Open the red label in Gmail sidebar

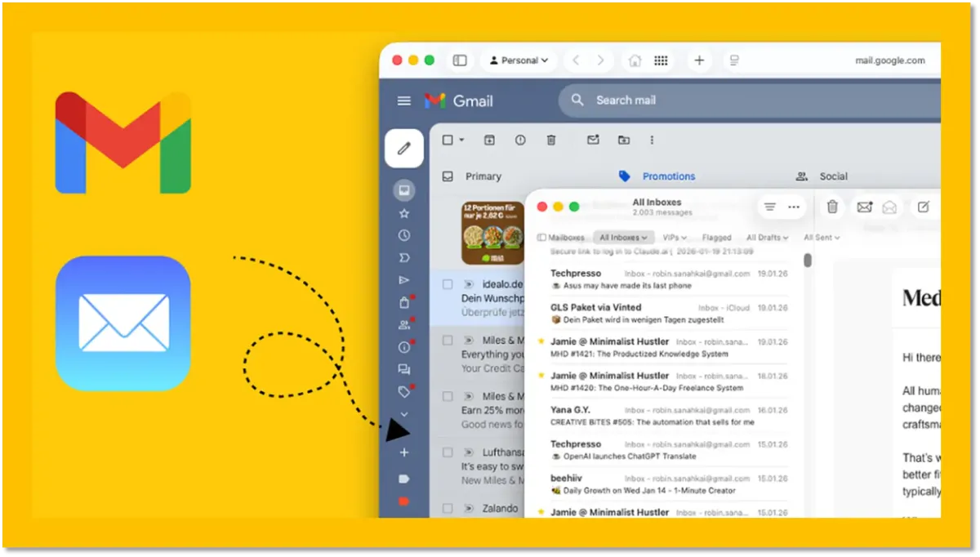pyautogui.click(x=403, y=501)
